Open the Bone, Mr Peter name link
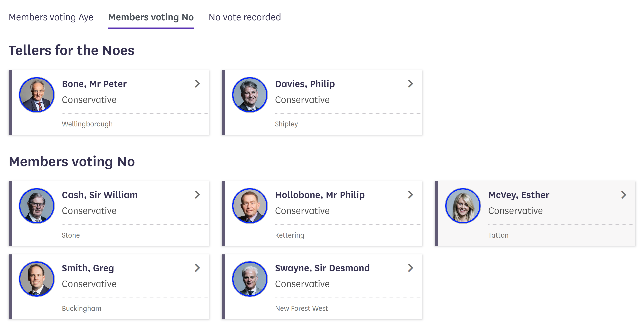Viewport: 644px width, 327px height. [x=94, y=84]
